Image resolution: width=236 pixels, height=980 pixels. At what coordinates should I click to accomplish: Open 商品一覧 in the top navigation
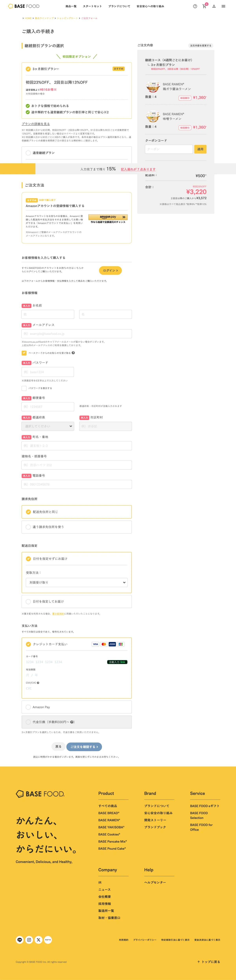(71, 6)
